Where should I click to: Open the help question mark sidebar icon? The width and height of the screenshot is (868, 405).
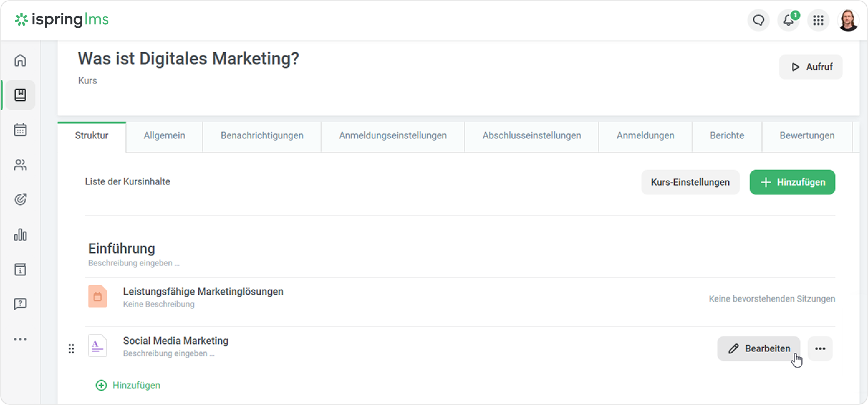tap(20, 304)
